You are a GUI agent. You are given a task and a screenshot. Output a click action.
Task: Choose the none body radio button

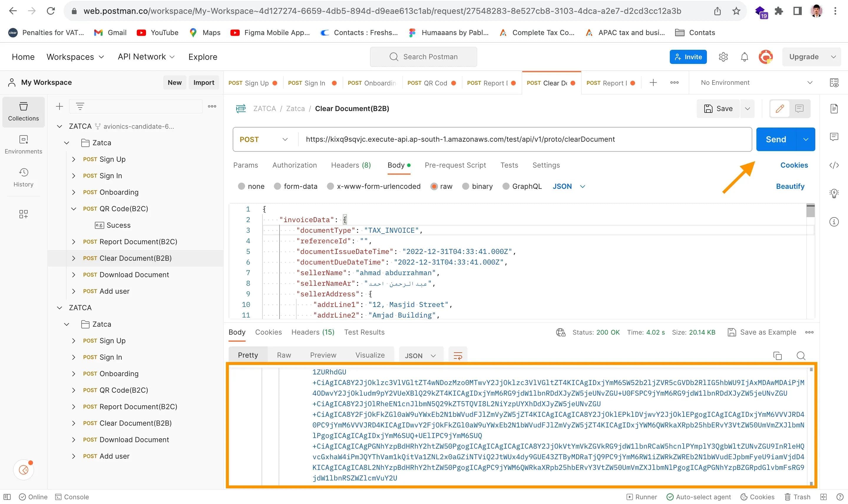[242, 186]
